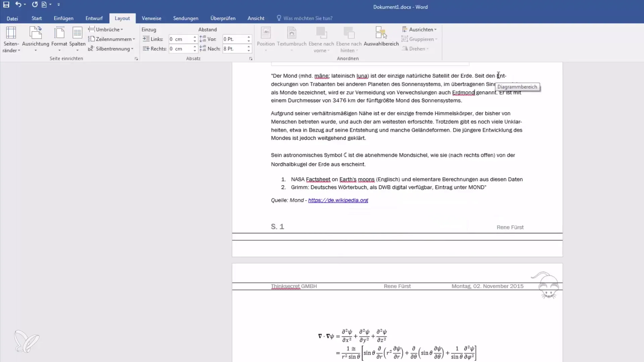This screenshot has height=362, width=644.
Task: Click the Ebene nach vorne icon
Action: [321, 40]
